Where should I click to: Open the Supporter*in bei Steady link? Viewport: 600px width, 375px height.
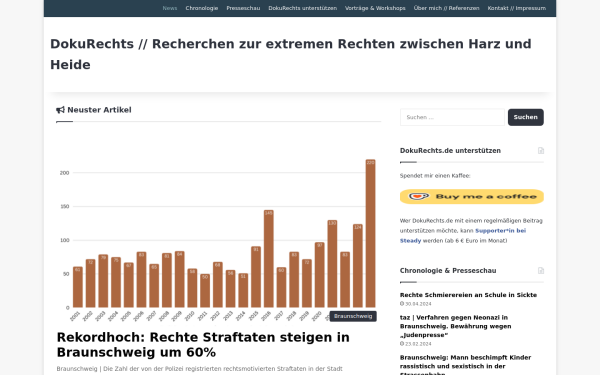463,236
